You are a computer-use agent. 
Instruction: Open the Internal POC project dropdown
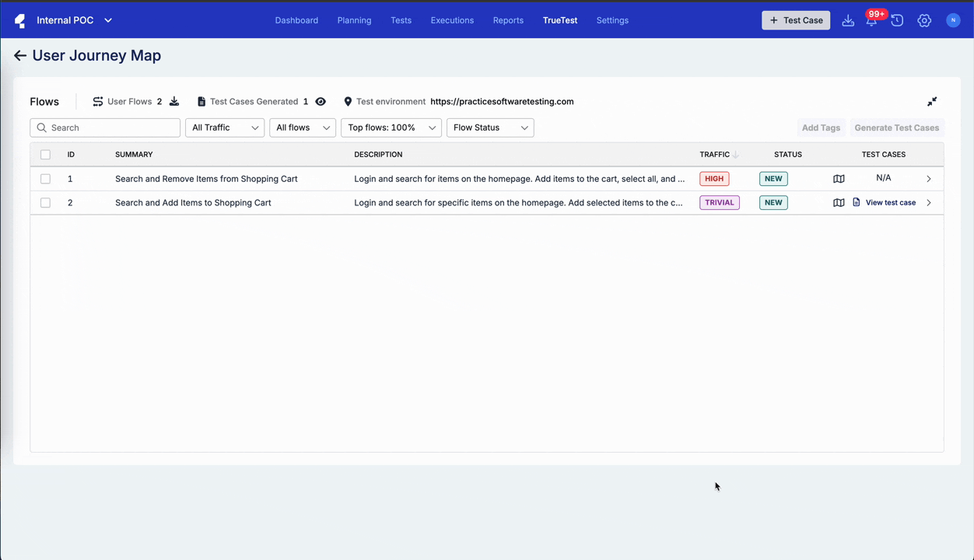[x=75, y=20]
